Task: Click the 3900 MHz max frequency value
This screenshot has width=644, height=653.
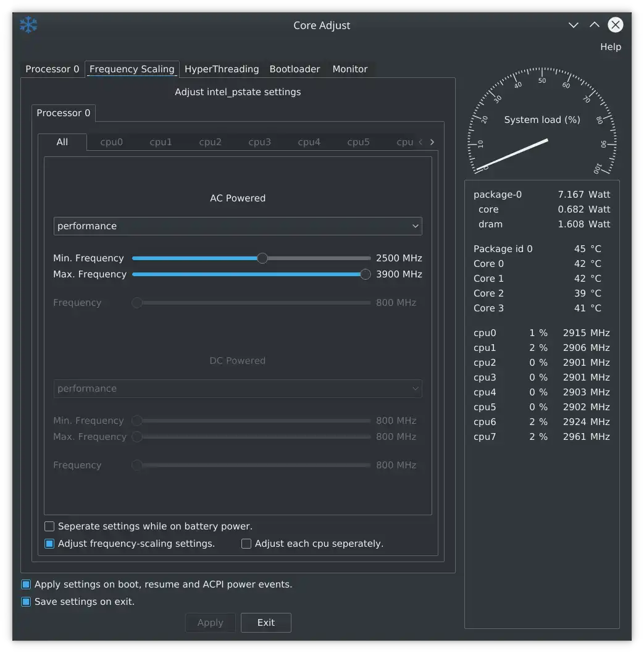Action: click(399, 274)
